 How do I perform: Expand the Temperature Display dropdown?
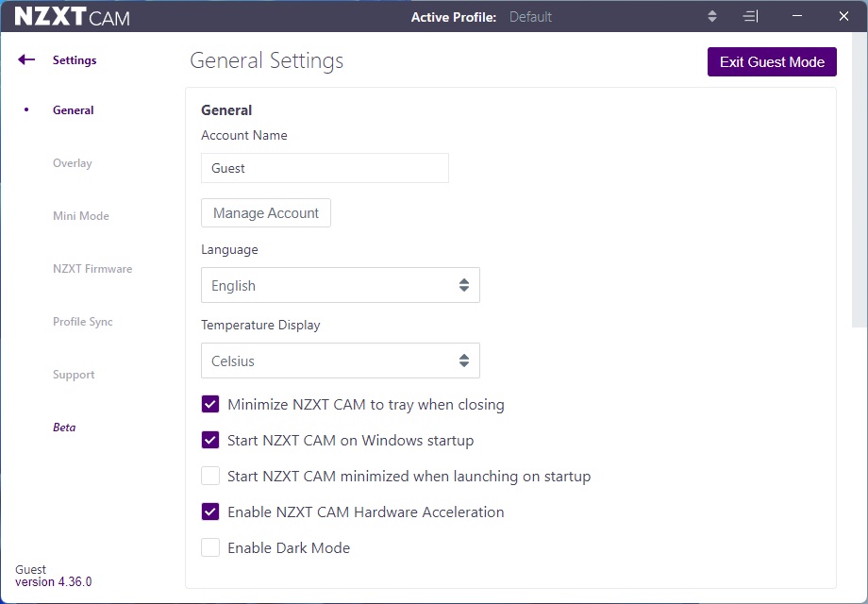click(340, 361)
